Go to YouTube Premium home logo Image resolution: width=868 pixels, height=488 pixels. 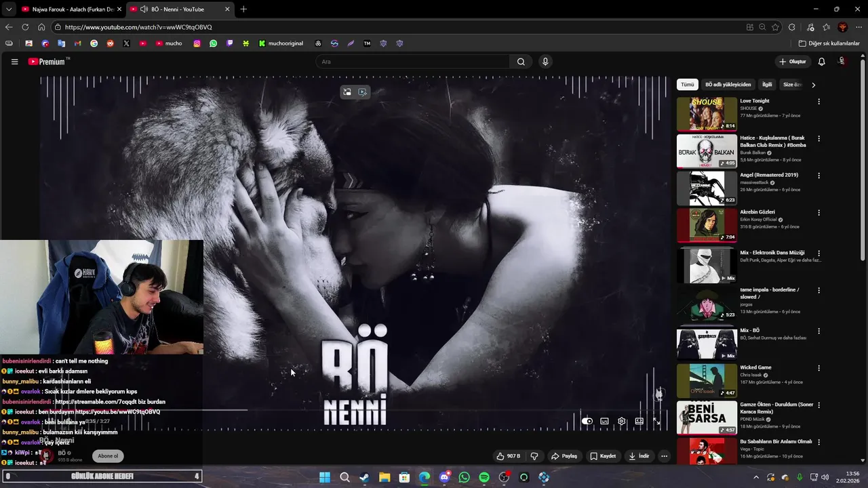click(47, 62)
